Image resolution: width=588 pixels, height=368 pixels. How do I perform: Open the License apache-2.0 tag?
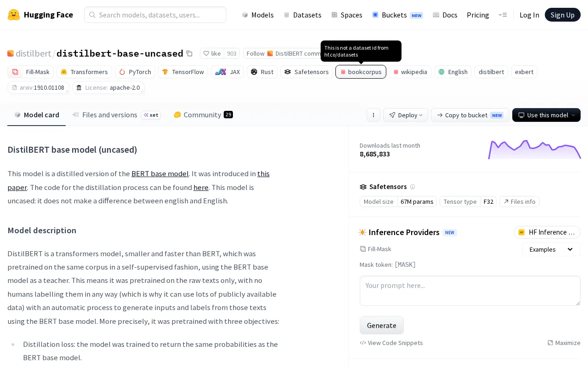[108, 87]
